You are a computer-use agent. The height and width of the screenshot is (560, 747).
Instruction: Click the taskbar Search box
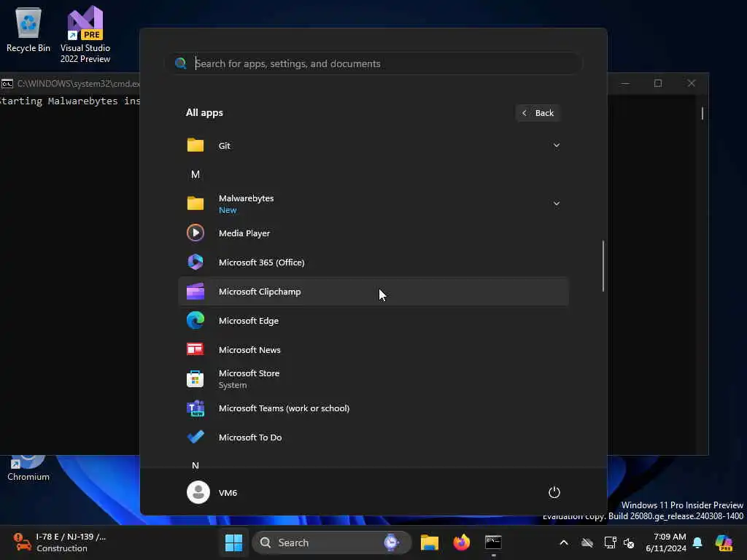coord(332,542)
